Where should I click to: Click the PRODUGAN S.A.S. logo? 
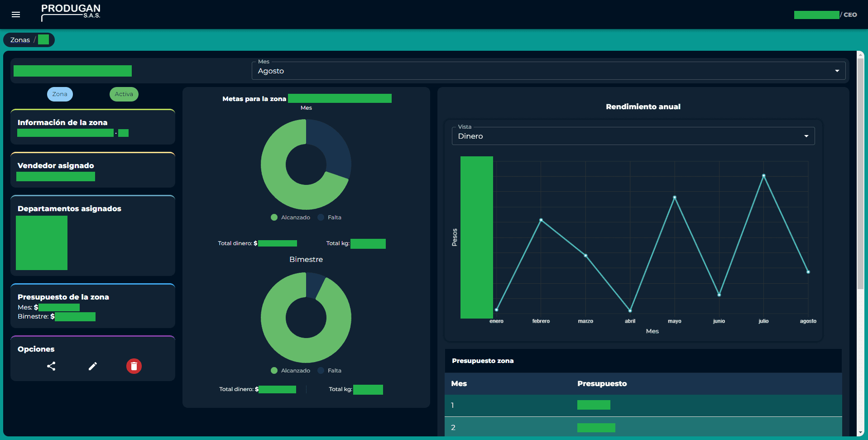[x=71, y=13]
